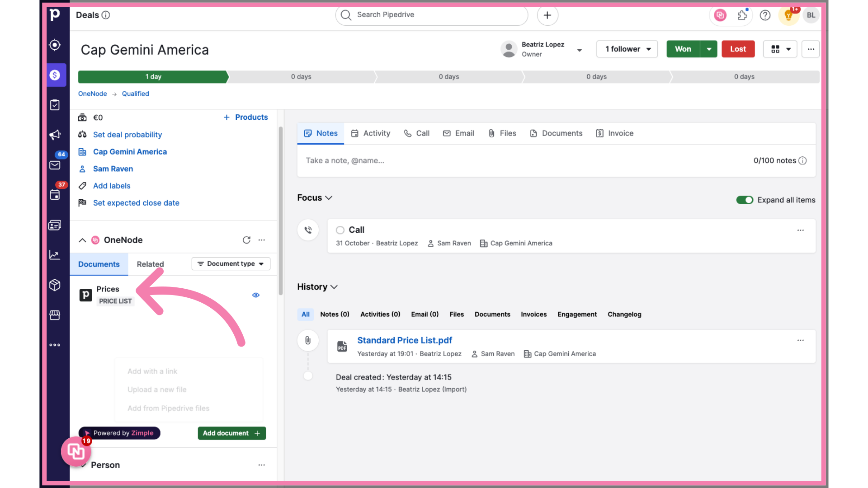The image size is (868, 488).
Task: Toggle visibility eye on Prices document
Action: pos(256,295)
